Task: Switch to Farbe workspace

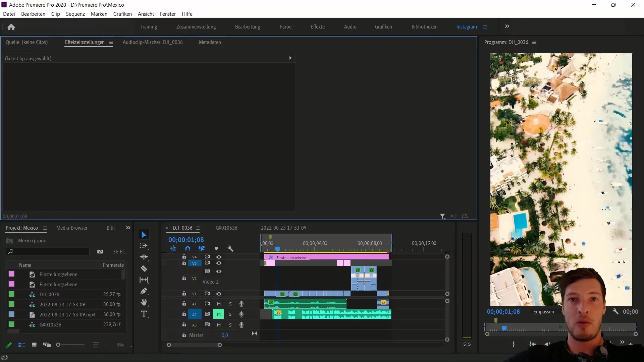Action: click(x=286, y=27)
